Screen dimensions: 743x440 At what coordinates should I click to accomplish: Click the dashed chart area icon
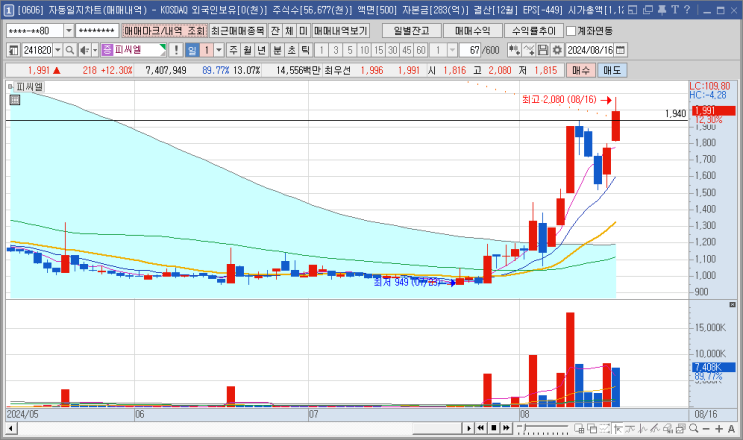(x=605, y=429)
